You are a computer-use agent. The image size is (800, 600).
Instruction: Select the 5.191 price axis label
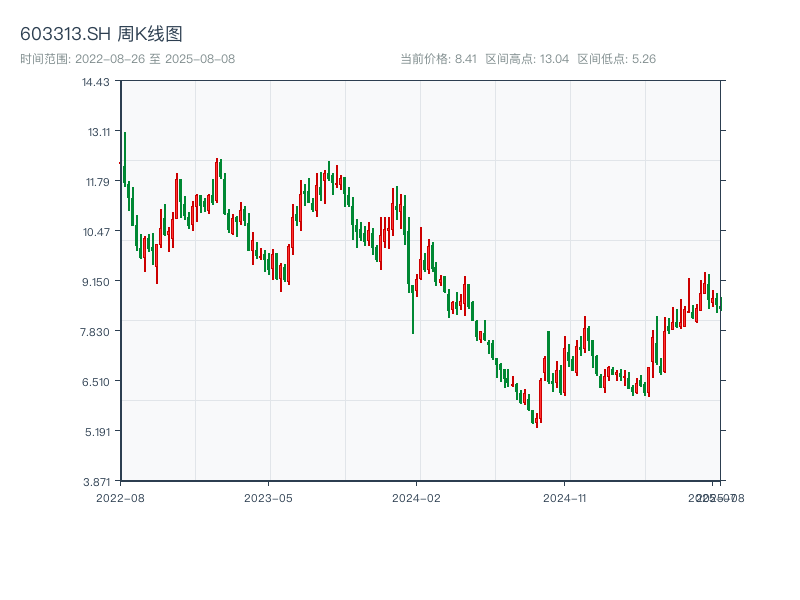coord(96,432)
